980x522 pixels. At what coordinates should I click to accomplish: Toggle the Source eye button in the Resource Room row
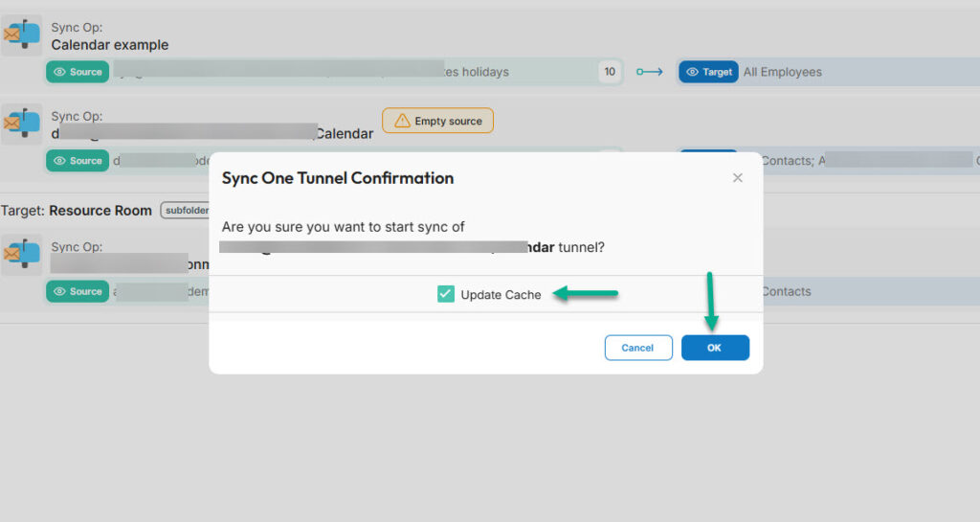click(78, 291)
